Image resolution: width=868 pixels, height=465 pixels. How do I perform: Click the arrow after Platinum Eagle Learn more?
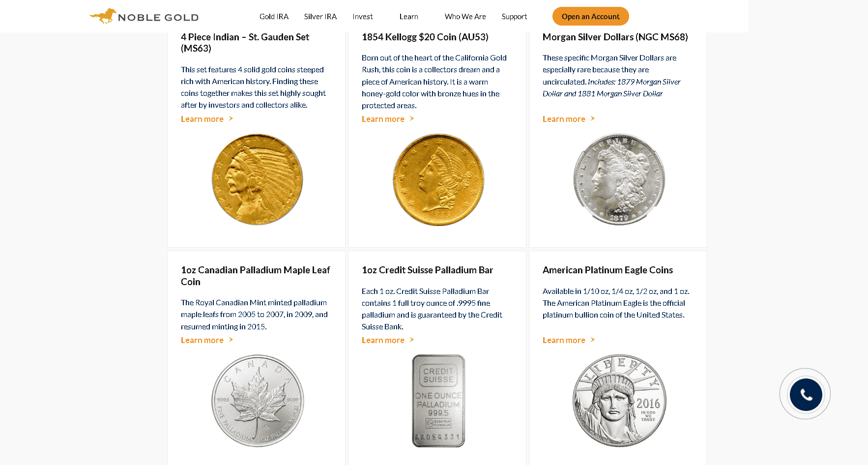(x=593, y=340)
